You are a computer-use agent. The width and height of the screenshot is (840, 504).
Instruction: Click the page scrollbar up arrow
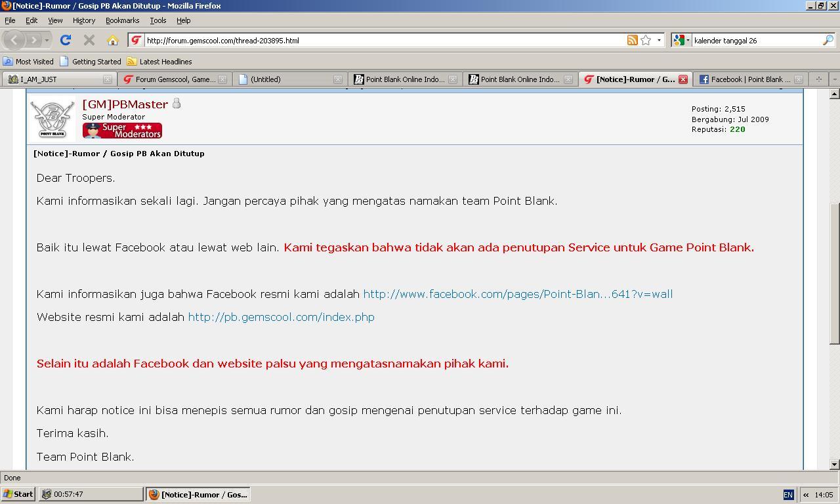tap(834, 94)
